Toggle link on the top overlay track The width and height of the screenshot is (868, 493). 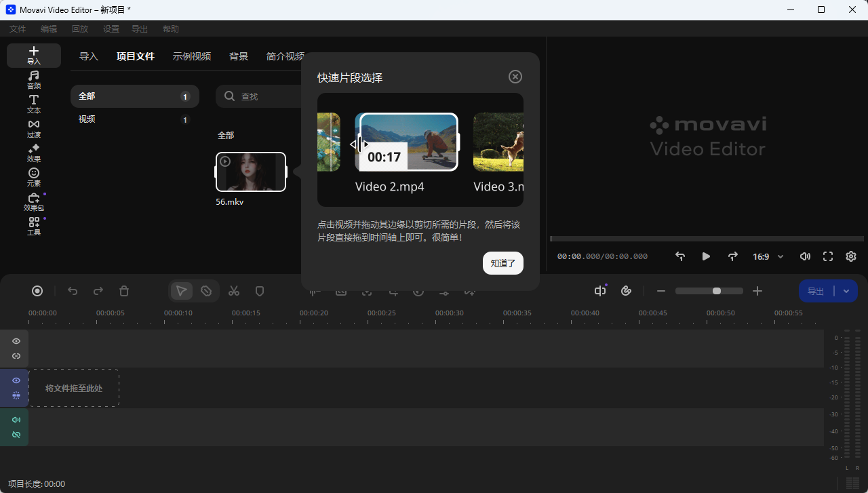pos(16,356)
